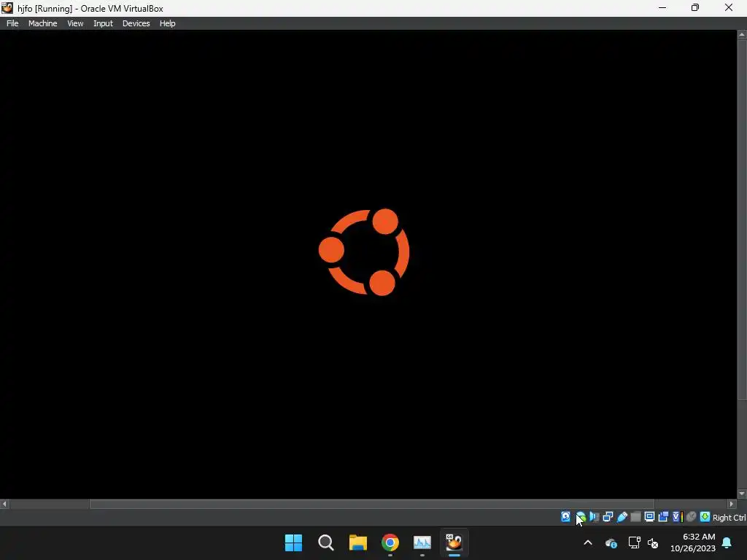Click the vertical scrollbar up arrow
Viewport: 747px width, 560px height.
tap(742, 34)
